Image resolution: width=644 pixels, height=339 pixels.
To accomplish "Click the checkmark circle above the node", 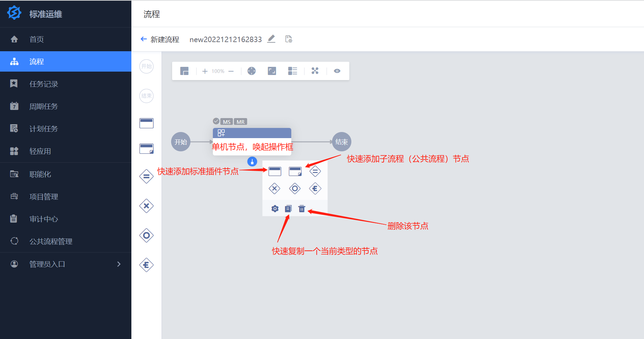I will click(217, 120).
